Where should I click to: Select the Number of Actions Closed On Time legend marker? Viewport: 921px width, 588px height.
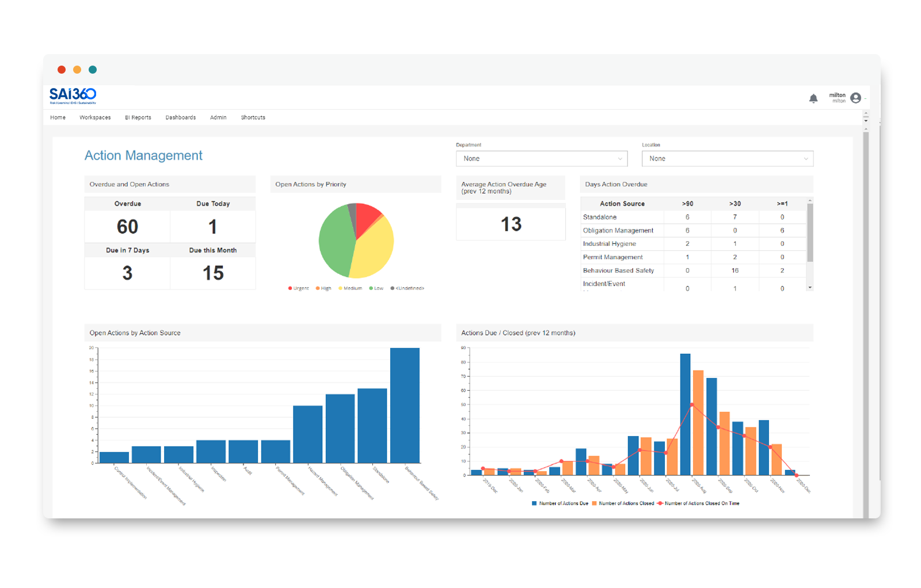(x=660, y=503)
